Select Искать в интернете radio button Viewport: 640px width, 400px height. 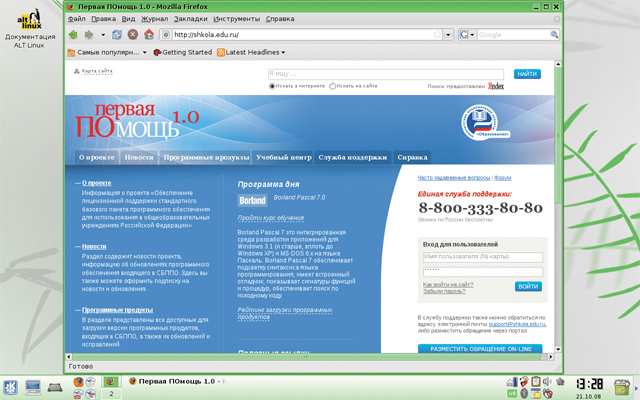click(272, 86)
